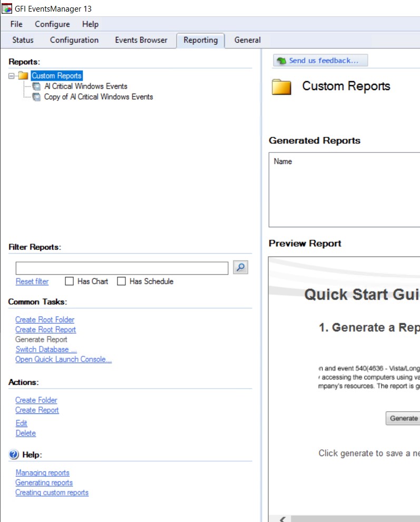Click the grayed-out Generate Report task text
420x522 pixels.
pos(41,340)
